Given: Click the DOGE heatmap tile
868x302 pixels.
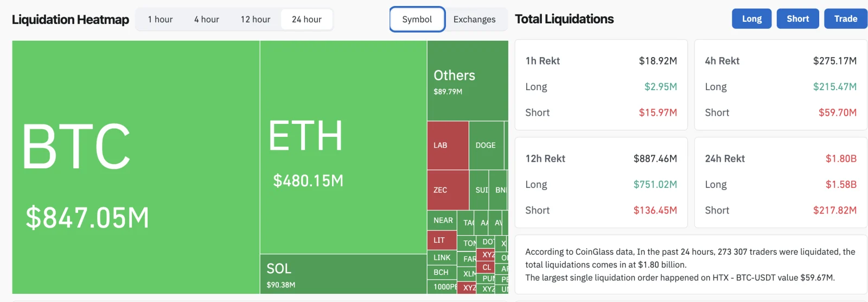Looking at the screenshot, I should coord(486,146).
